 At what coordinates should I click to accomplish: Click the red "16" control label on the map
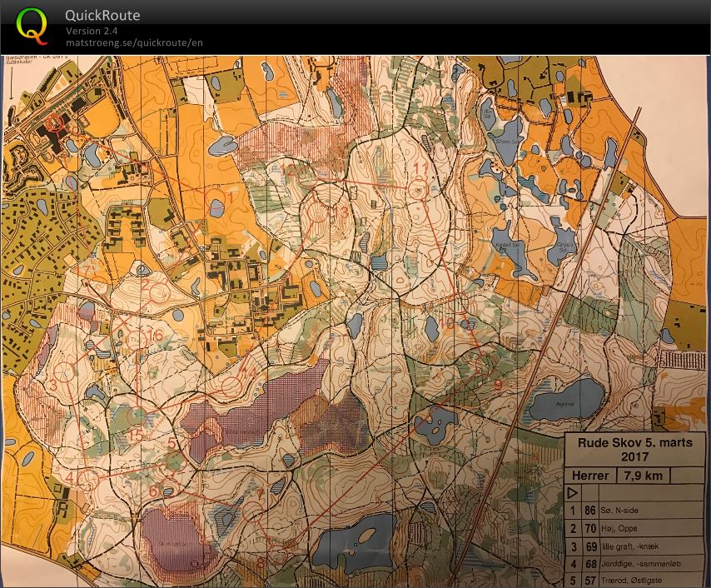click(155, 336)
